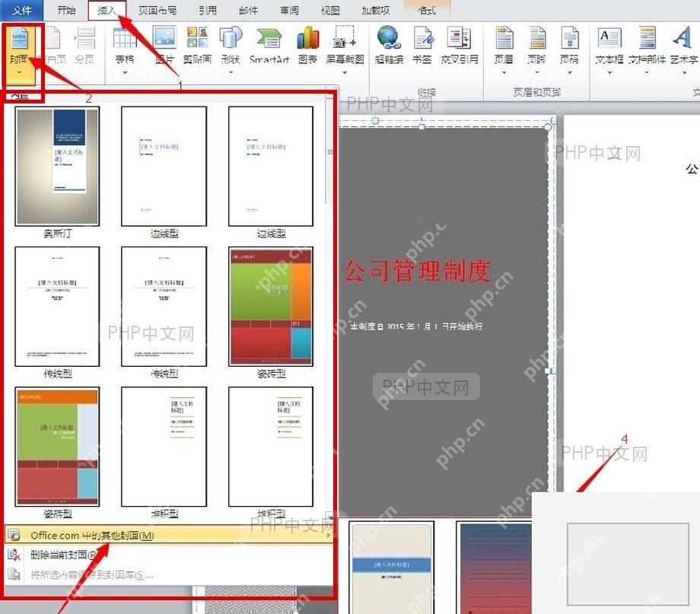The image size is (700, 614).
Task: Open the 剪贴画 clip art tool
Action: pos(197,46)
